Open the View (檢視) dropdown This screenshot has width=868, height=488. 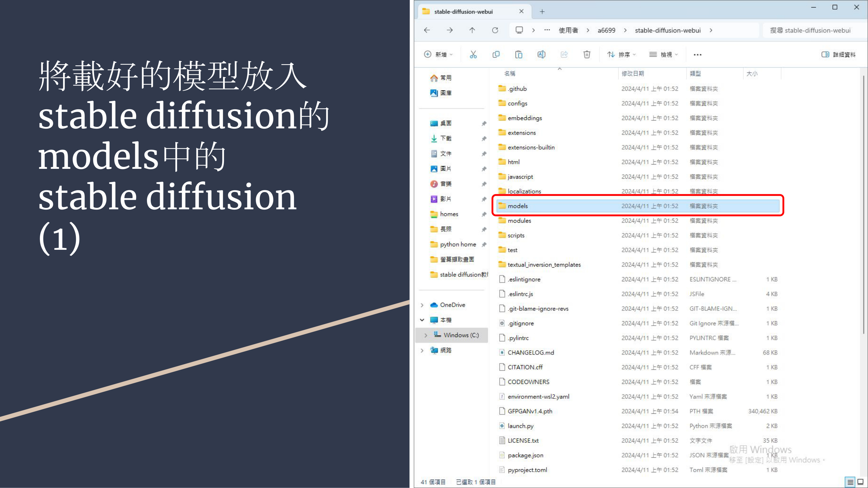[663, 55]
